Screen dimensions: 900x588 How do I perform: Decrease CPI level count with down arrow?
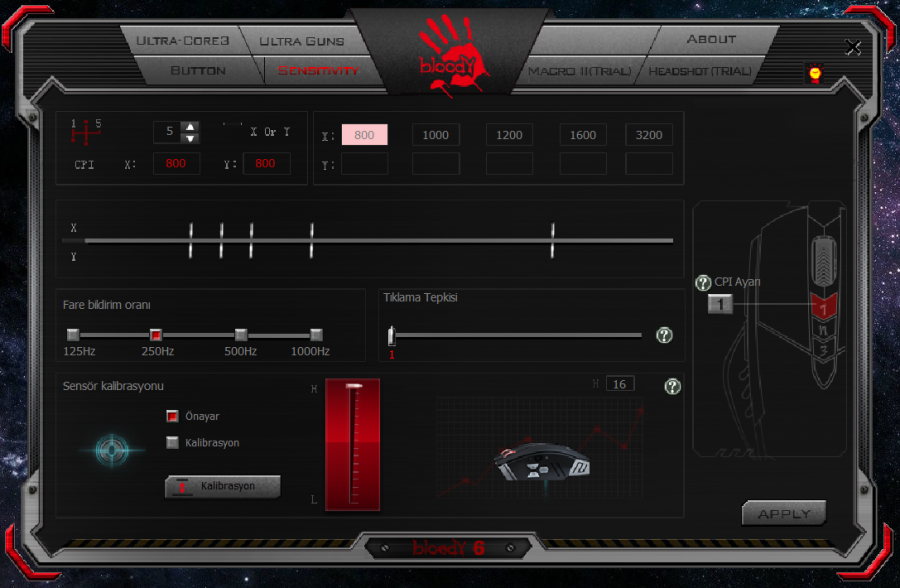pyautogui.click(x=189, y=138)
